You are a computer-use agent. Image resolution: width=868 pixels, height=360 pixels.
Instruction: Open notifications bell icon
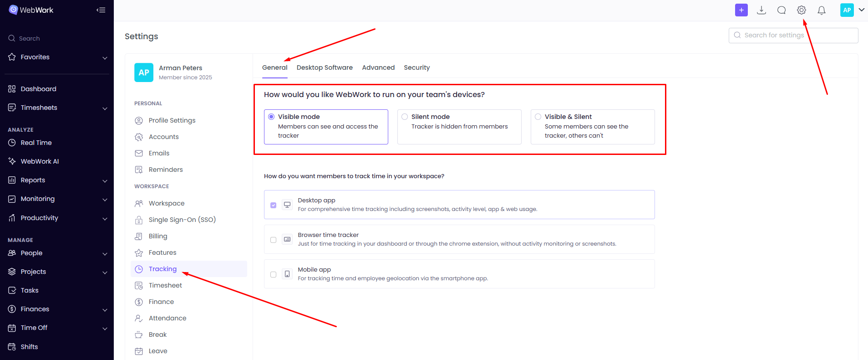click(x=822, y=10)
